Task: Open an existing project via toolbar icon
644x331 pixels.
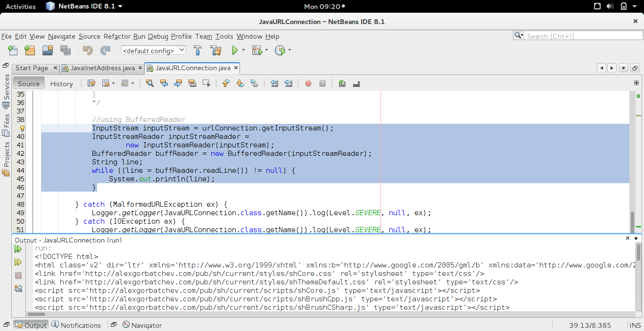Action: coord(48,50)
